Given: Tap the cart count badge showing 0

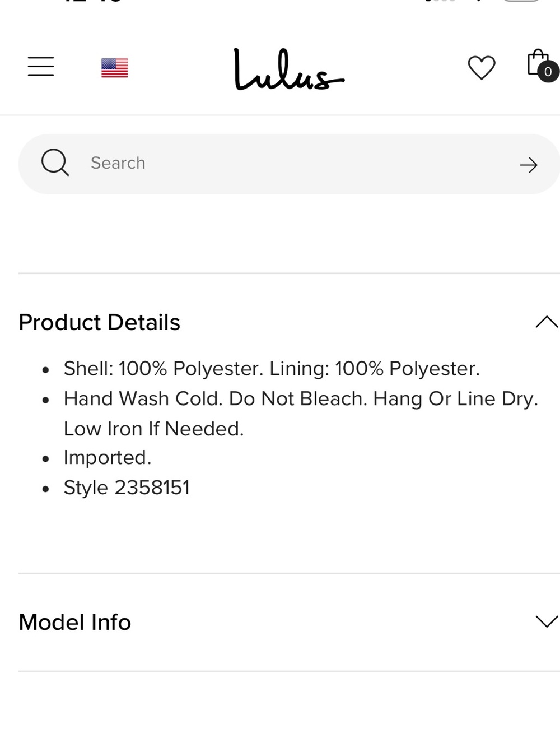Looking at the screenshot, I should point(548,72).
